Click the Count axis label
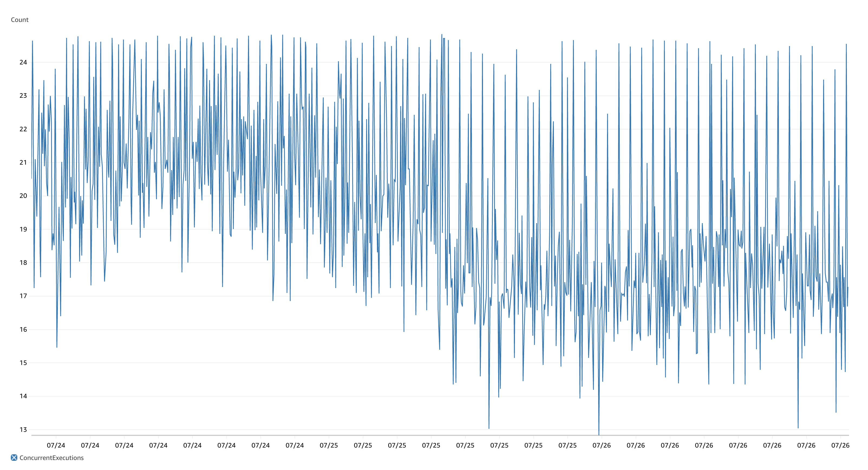The image size is (868, 470). click(19, 20)
